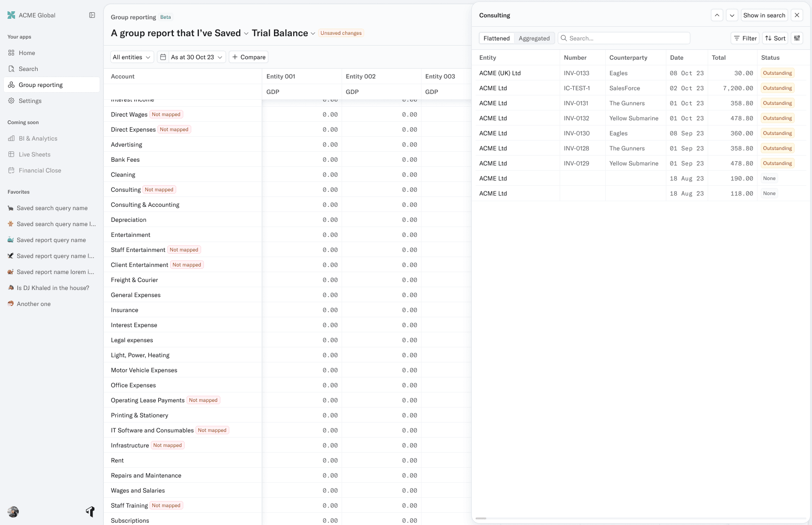Open the Search app in sidebar
The width and height of the screenshot is (812, 525).
[x=28, y=69]
